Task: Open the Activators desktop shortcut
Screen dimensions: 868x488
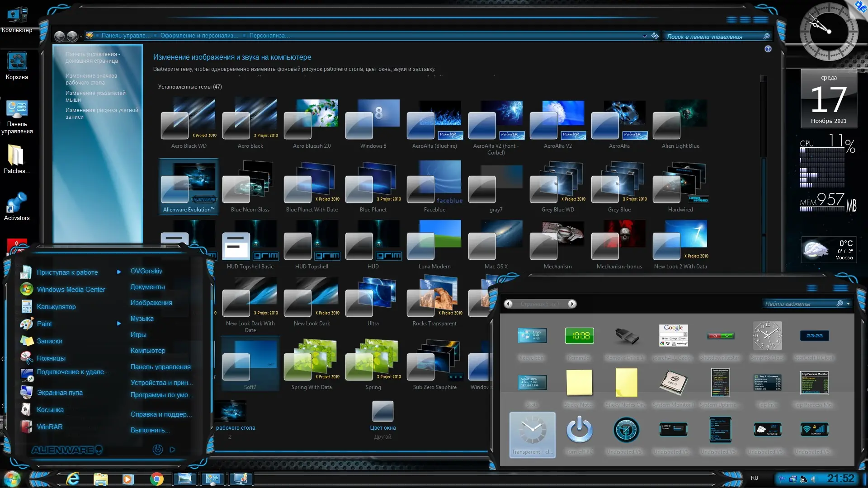Action: pyautogui.click(x=17, y=206)
